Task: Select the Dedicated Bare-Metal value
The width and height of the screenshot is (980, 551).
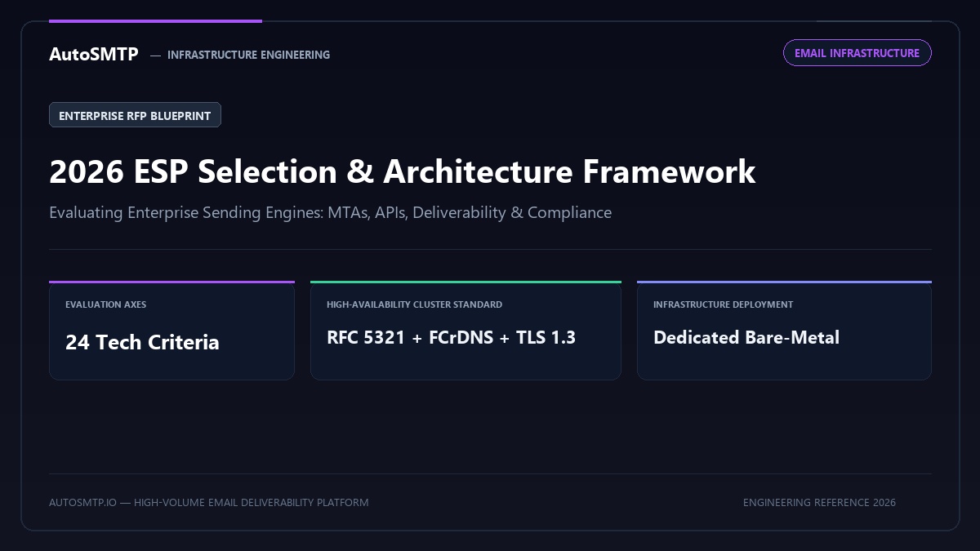Action: point(746,337)
